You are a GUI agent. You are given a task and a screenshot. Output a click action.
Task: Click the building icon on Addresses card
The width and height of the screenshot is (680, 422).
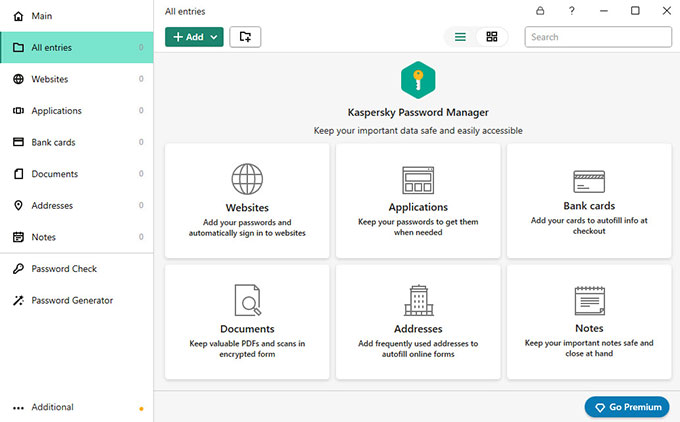click(x=418, y=300)
